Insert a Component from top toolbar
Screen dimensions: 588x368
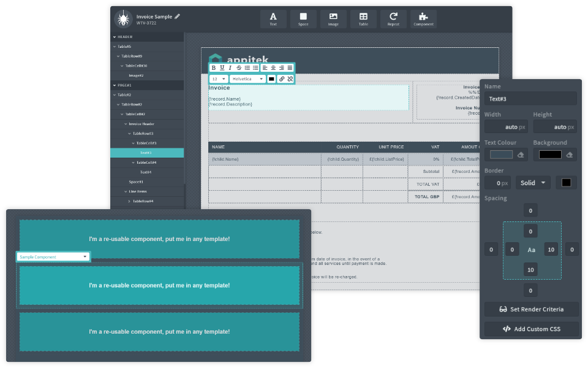tap(423, 19)
